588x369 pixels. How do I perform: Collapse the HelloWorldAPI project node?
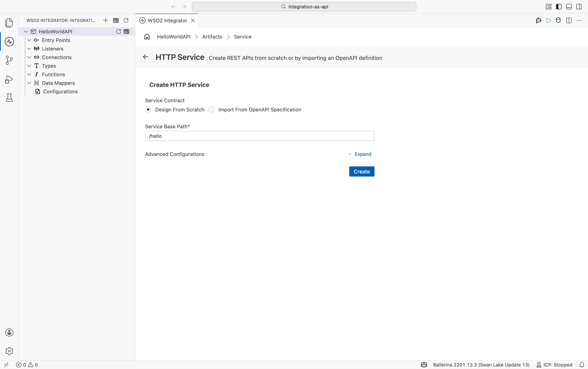(26, 31)
